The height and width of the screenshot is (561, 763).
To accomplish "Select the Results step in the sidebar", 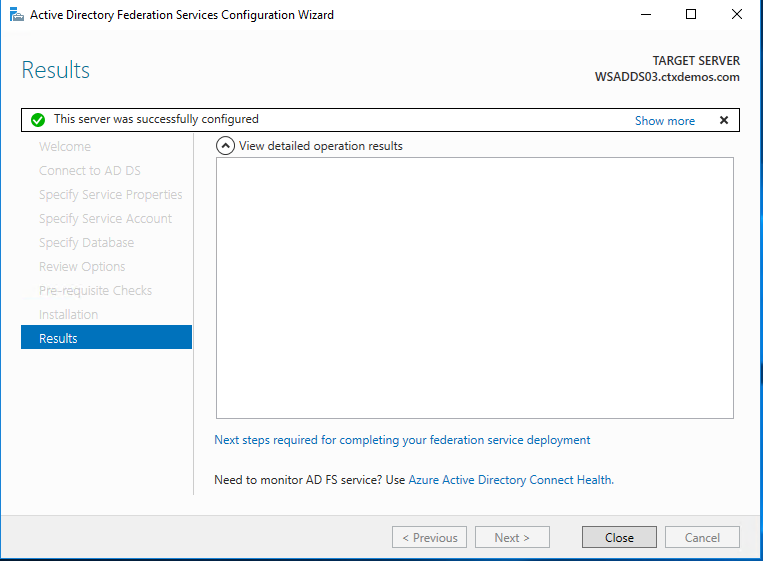I will coord(106,338).
